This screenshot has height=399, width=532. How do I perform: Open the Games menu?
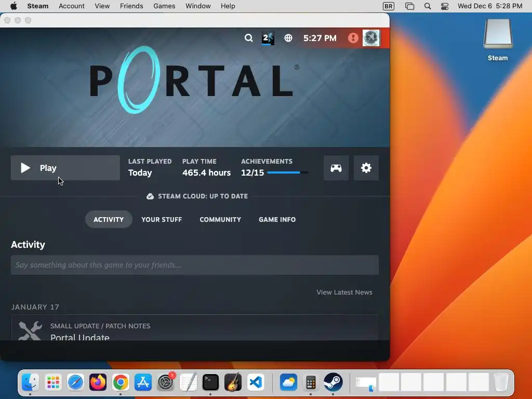164,6
